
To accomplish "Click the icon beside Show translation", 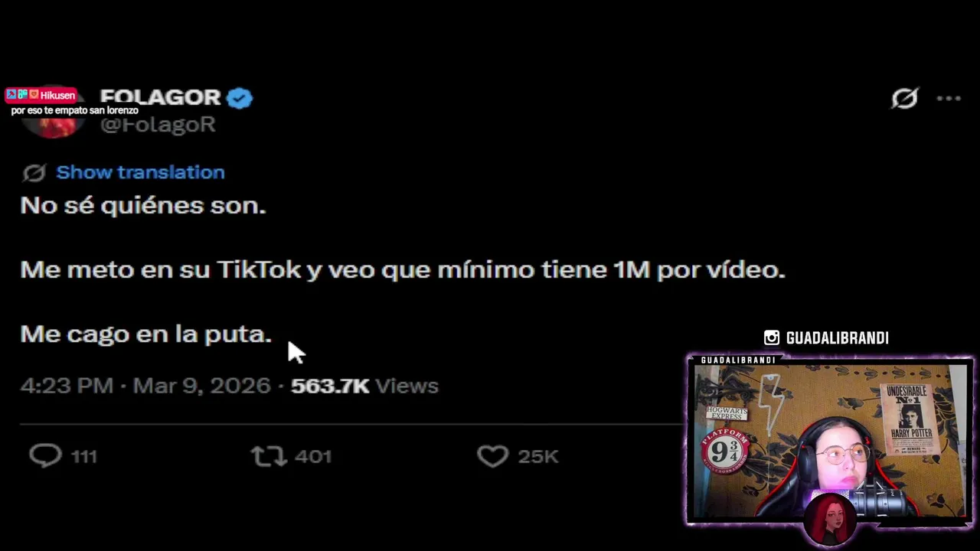I will pos(34,172).
